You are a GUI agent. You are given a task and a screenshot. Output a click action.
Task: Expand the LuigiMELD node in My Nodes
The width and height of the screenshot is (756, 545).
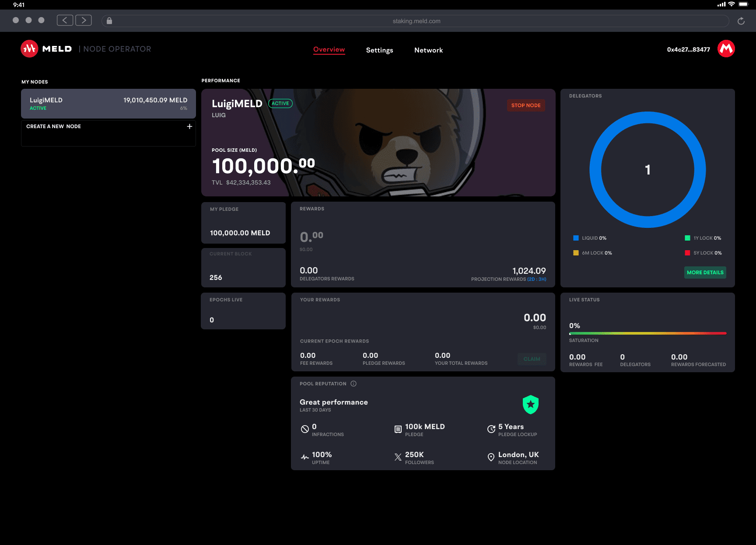[108, 103]
